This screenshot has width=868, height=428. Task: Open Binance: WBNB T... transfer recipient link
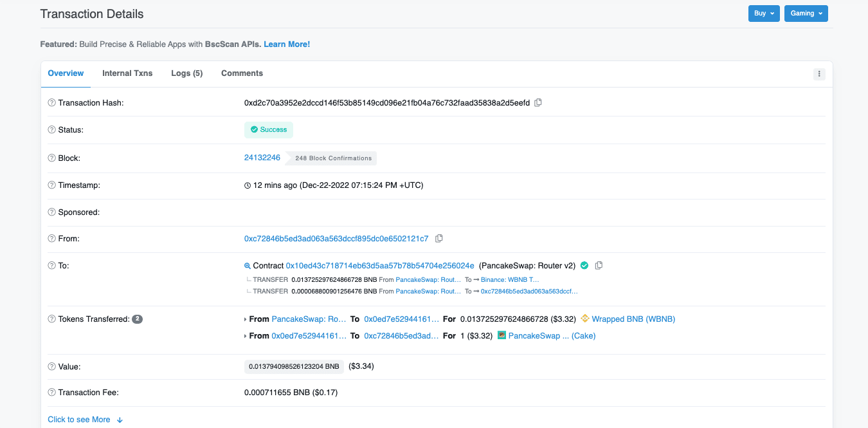click(x=511, y=280)
